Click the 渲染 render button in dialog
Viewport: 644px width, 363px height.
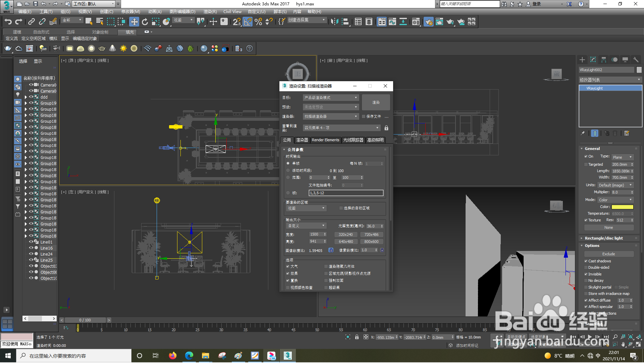[376, 102]
